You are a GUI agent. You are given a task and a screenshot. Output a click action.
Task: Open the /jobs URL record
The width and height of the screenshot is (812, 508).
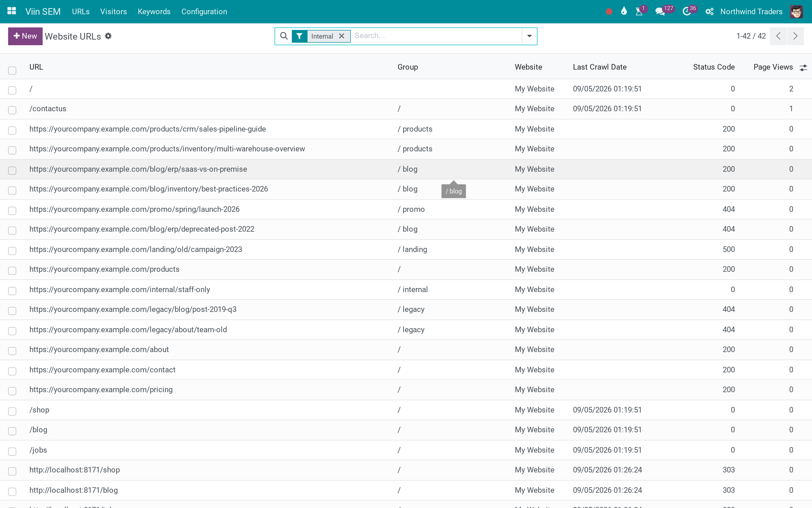pyautogui.click(x=38, y=450)
